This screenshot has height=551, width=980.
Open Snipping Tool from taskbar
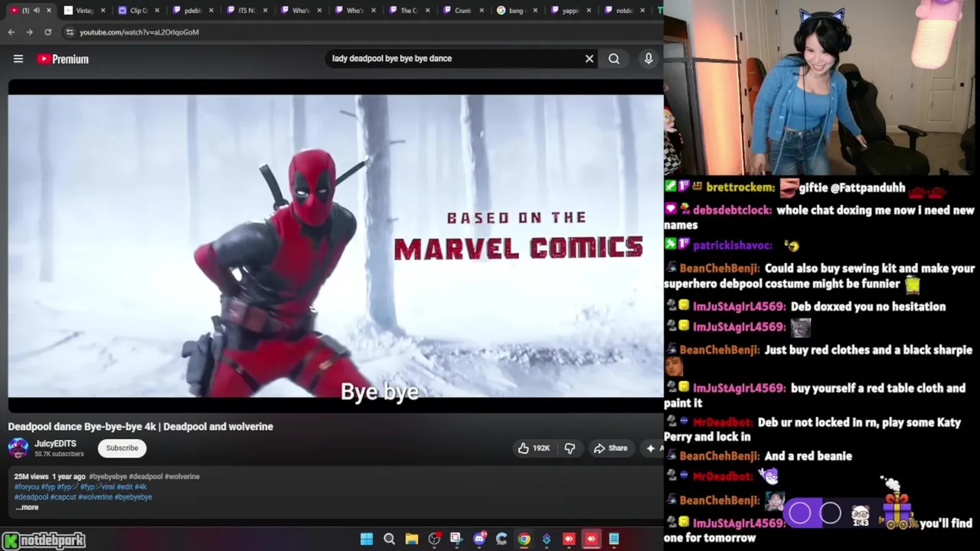tap(456, 539)
